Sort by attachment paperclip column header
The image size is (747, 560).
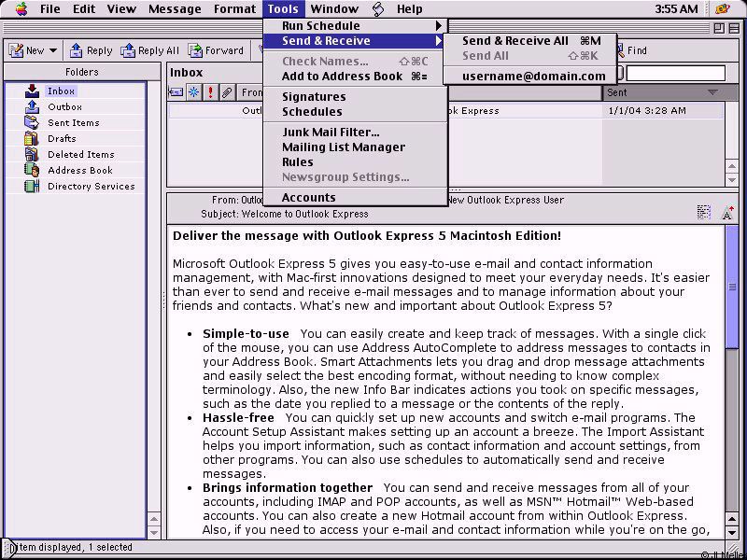[227, 92]
